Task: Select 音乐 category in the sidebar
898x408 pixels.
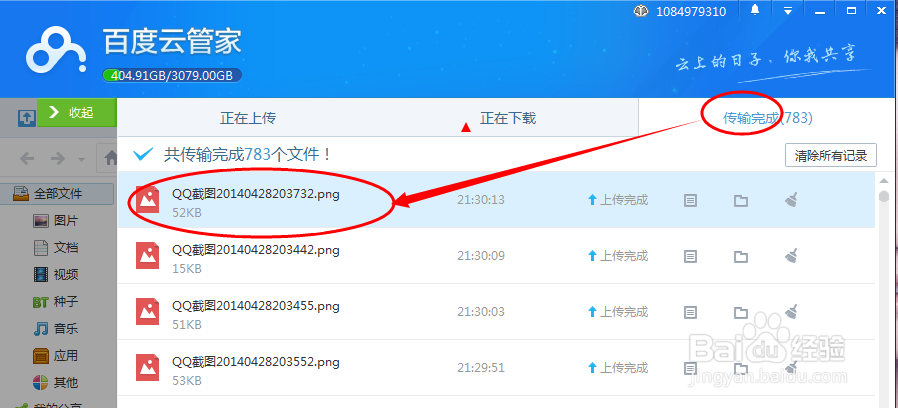Action: coord(57,328)
